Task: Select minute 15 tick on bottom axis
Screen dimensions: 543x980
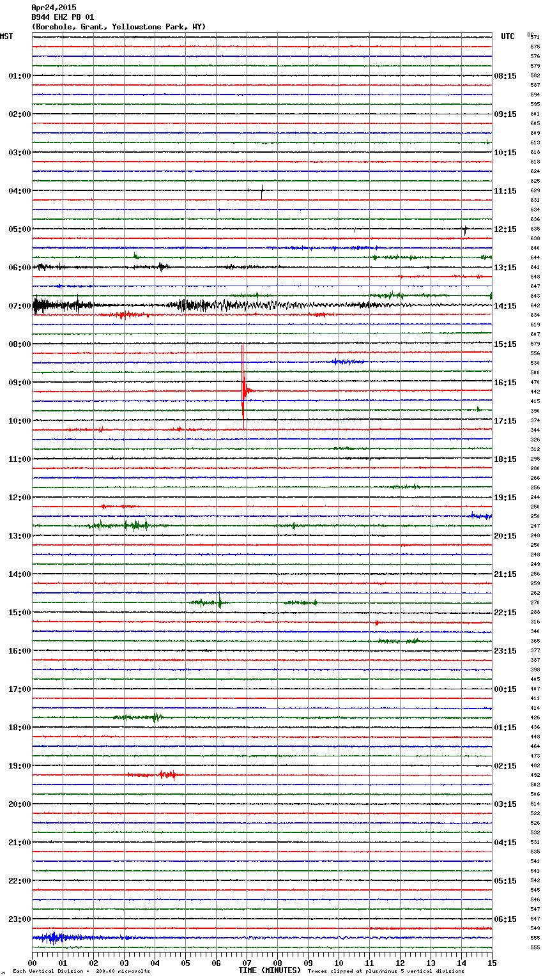Action: click(491, 963)
